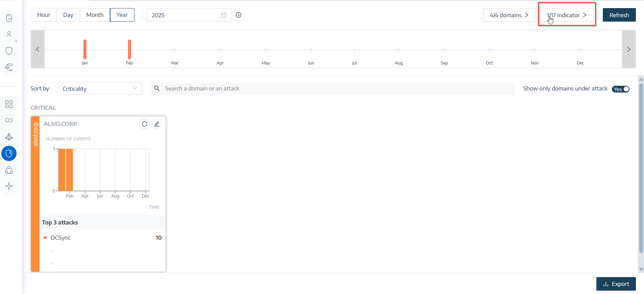Screen dimensions: 644x294
Task: Select the Month view tab
Action: pos(95,15)
